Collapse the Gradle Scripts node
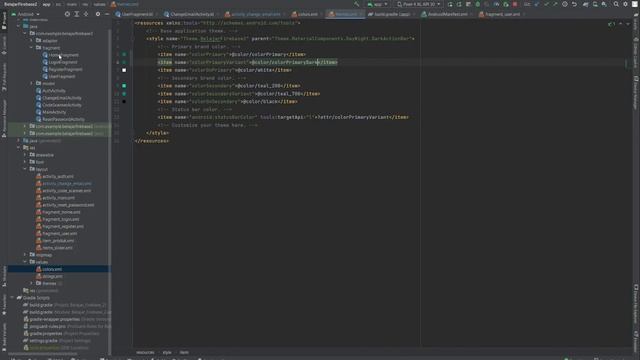 12,298
